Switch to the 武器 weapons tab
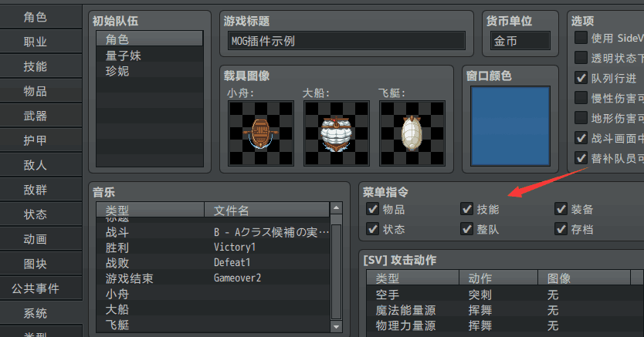 (x=36, y=116)
